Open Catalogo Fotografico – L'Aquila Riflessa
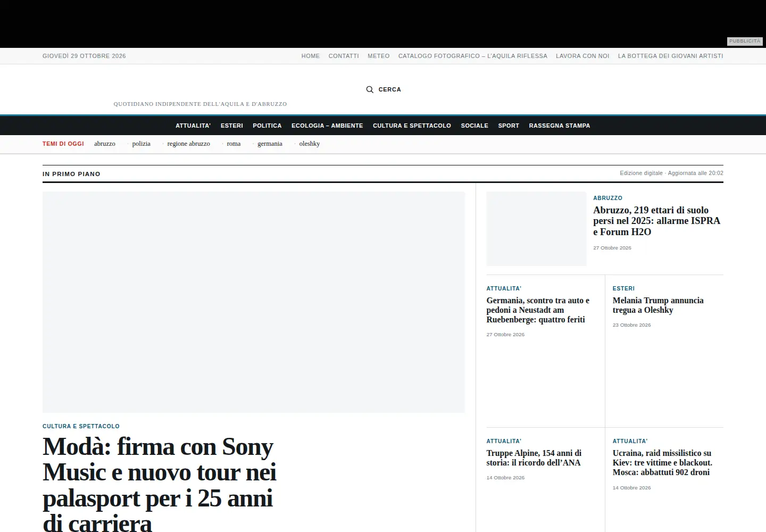Screen dimensions: 766x532 [473, 56]
